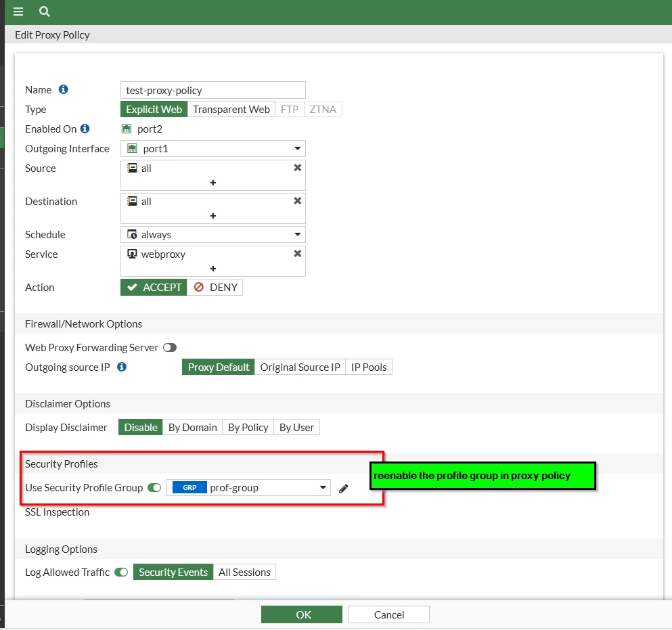
Task: Set Display Disclaimer to Disable
Action: tap(141, 427)
